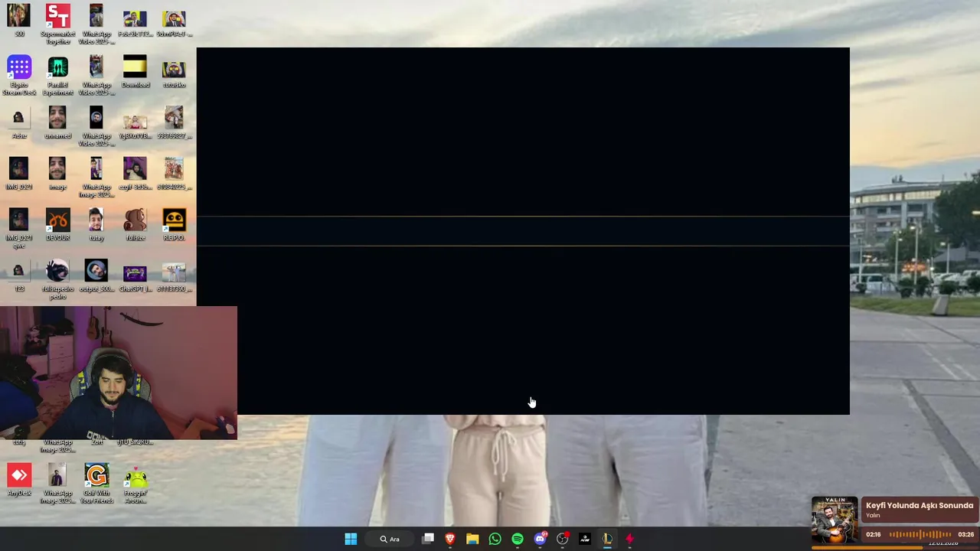Select the unnamed image file on desktop

pyautogui.click(x=57, y=122)
